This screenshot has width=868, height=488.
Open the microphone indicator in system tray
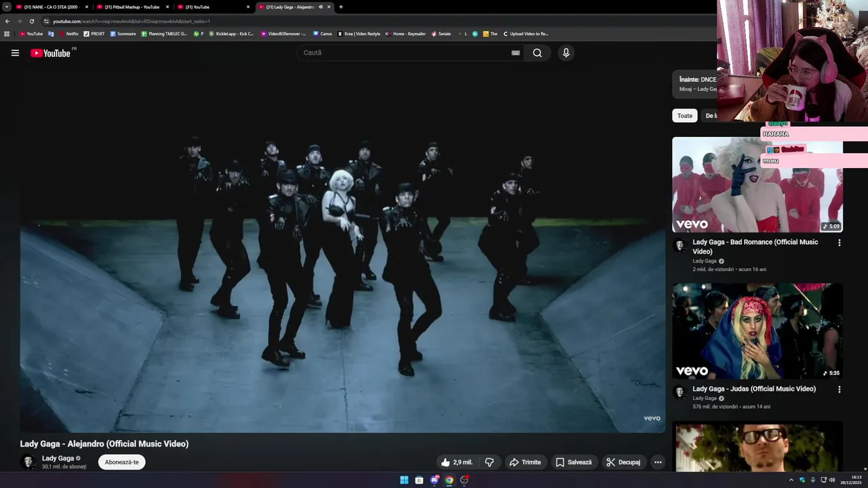813,480
